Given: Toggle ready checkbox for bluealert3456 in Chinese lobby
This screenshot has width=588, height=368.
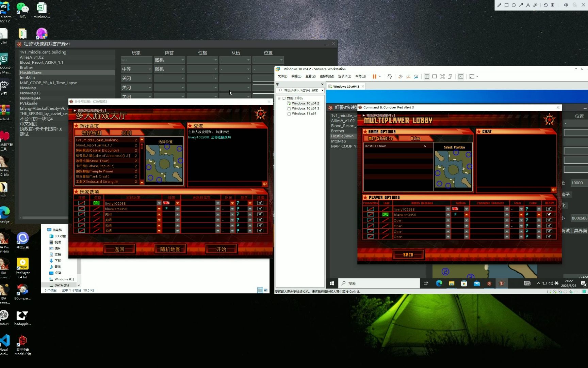Looking at the screenshot, I should [260, 209].
